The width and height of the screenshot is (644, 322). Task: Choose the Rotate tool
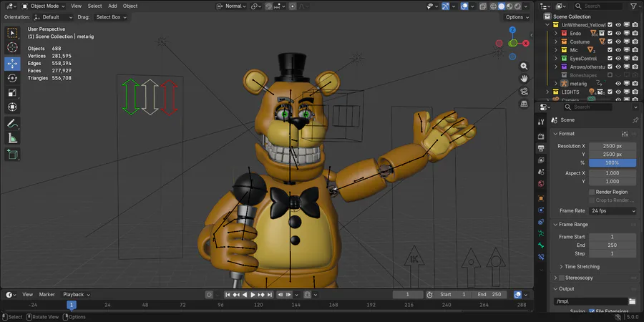(x=12, y=78)
